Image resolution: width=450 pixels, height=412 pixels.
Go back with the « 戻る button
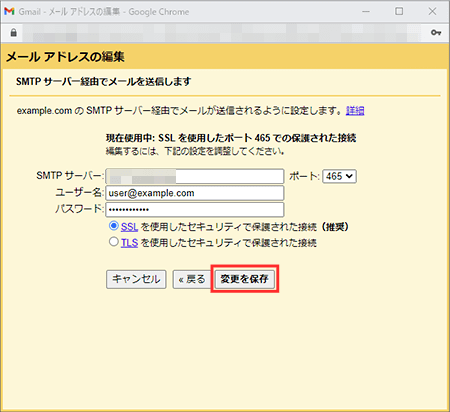coord(192,279)
